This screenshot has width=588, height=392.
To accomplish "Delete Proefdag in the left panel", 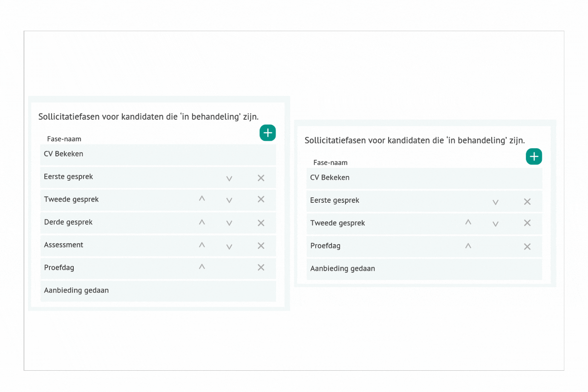I will (x=261, y=268).
